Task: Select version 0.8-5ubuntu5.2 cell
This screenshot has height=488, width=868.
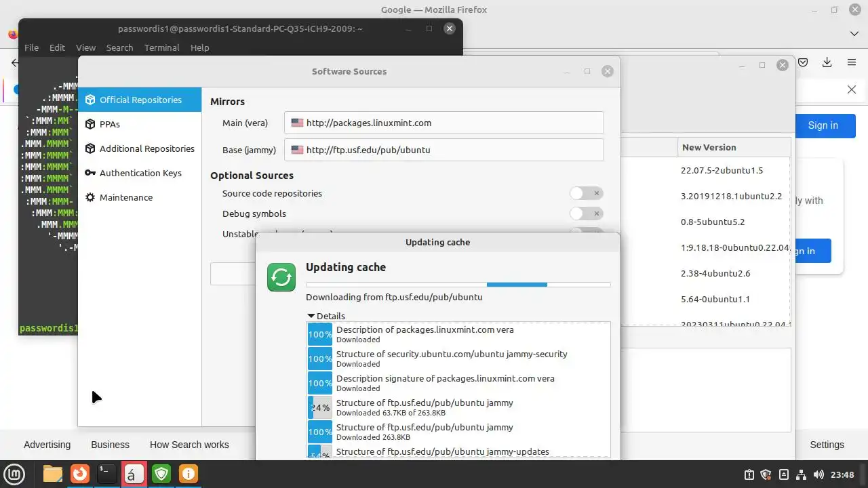Action: [x=713, y=222]
